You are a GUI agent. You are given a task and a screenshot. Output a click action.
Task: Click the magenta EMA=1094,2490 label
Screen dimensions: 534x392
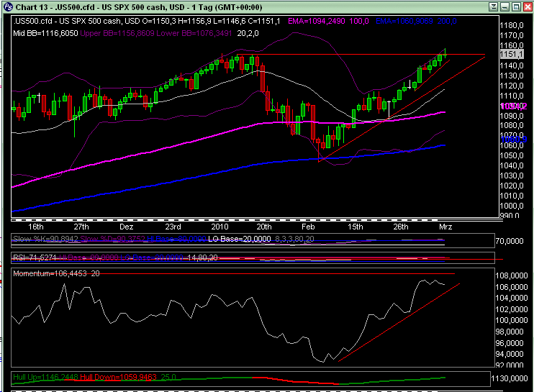pyautogui.click(x=328, y=21)
